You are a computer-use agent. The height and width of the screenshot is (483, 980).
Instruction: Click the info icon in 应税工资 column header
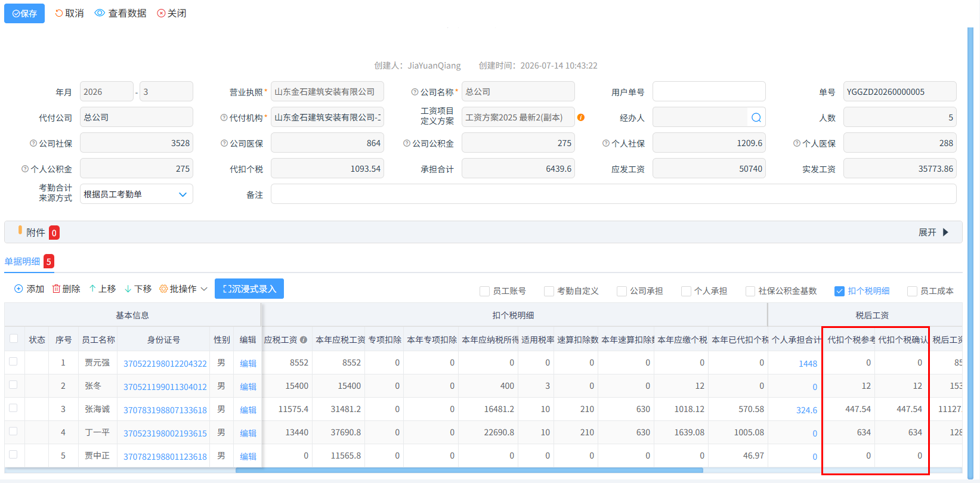coord(304,340)
